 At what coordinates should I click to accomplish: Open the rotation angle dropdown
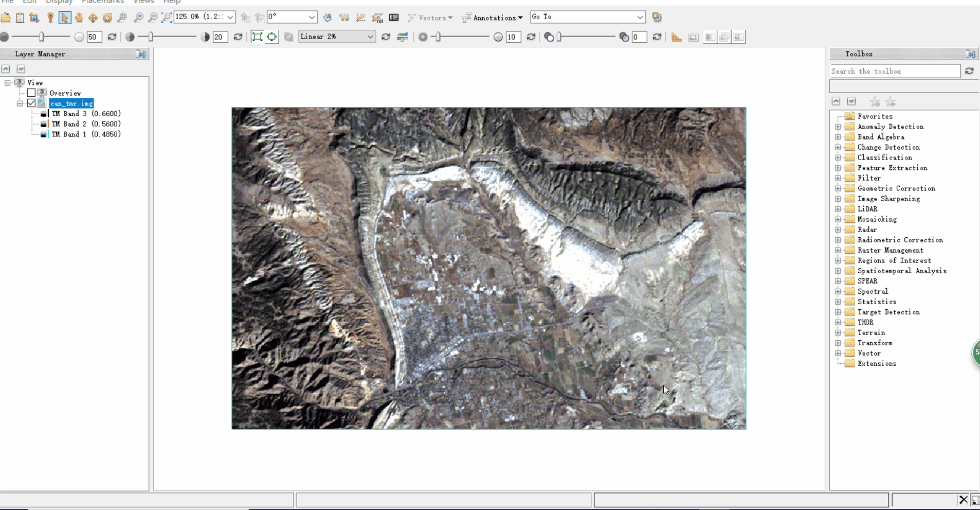[312, 17]
